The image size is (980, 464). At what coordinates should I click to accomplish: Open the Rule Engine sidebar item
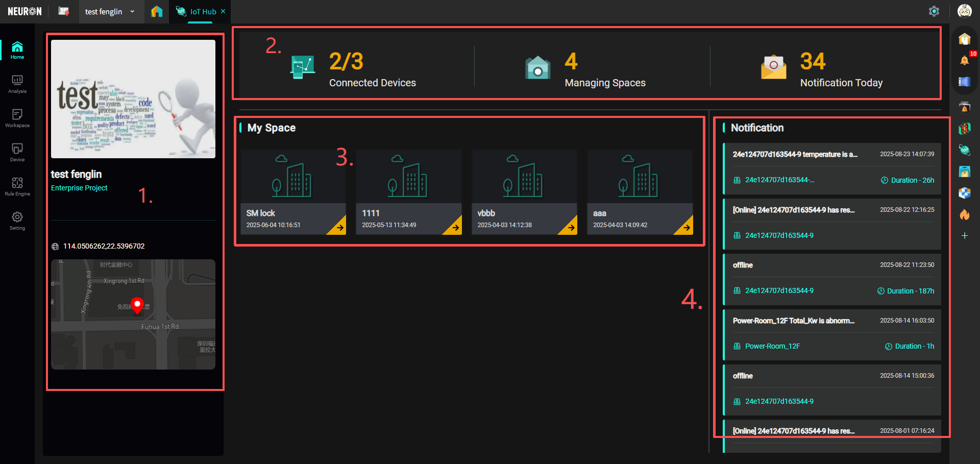pos(17,187)
